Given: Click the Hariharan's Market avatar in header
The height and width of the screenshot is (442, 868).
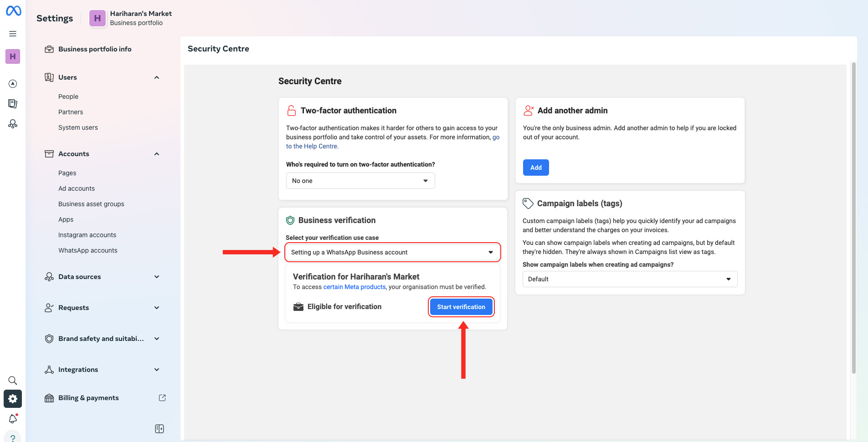Looking at the screenshot, I should tap(97, 18).
